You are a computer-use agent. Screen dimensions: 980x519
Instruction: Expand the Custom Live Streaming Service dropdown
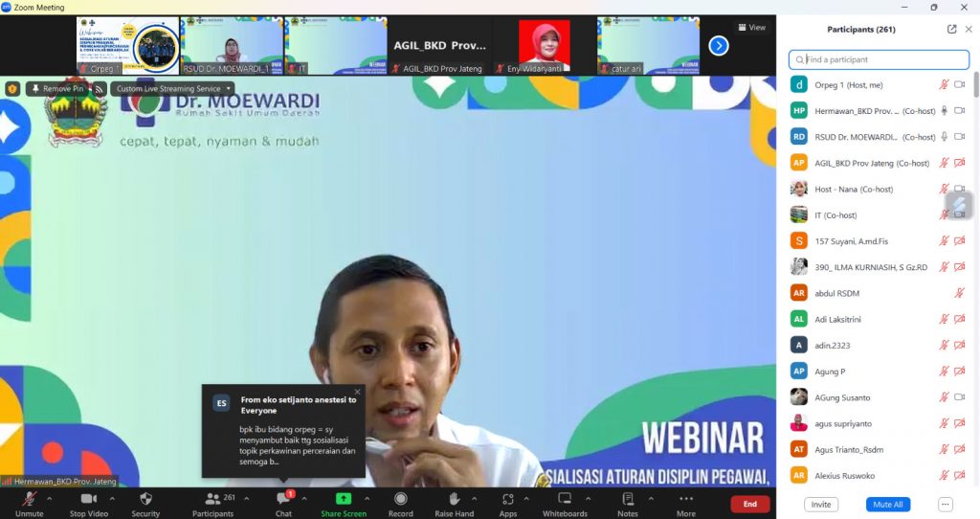229,88
